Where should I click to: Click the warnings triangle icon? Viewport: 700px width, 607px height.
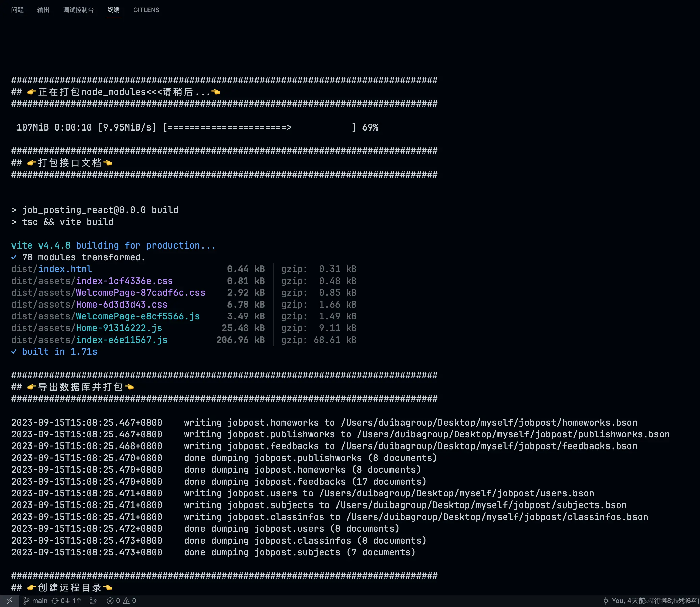126,601
